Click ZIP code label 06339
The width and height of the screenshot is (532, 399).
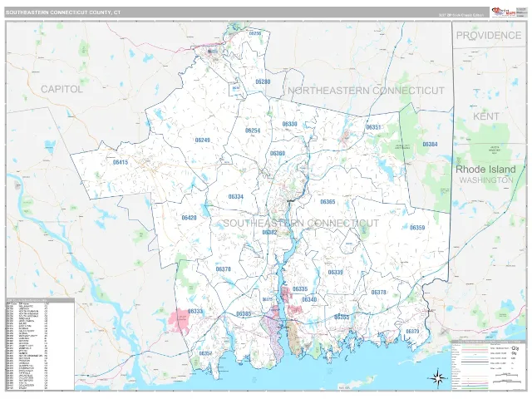tap(336, 273)
